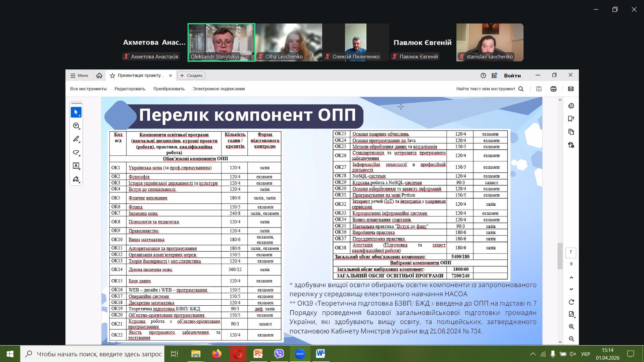Print the document using printer icon
The height and width of the screenshot is (362, 644).
(x=553, y=89)
